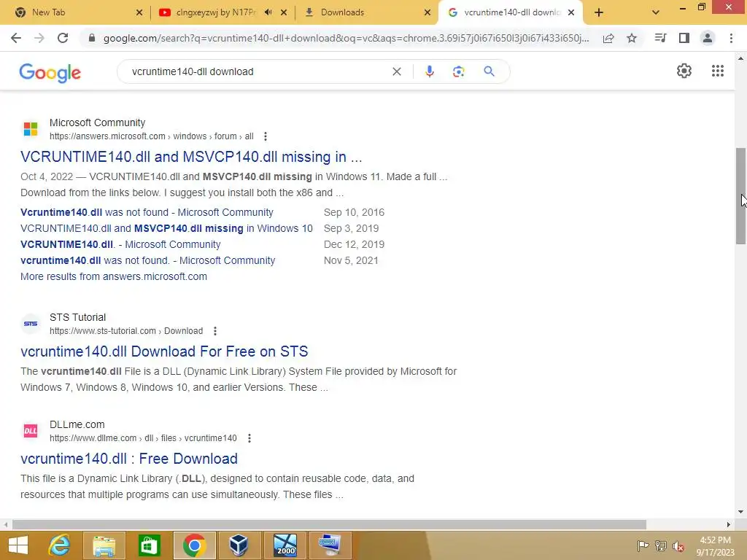Go to the Google logo homepage
Screen dimensions: 747x560
point(50,72)
